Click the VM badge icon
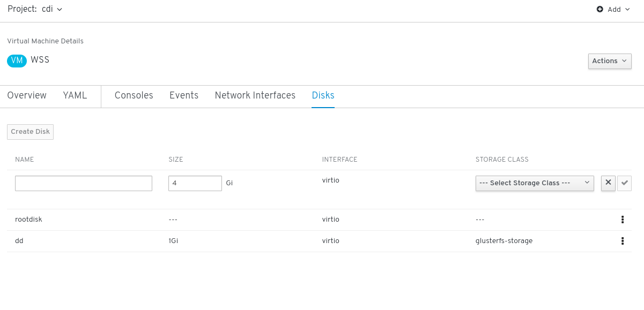Screen dimensions: 644x310 (17, 61)
